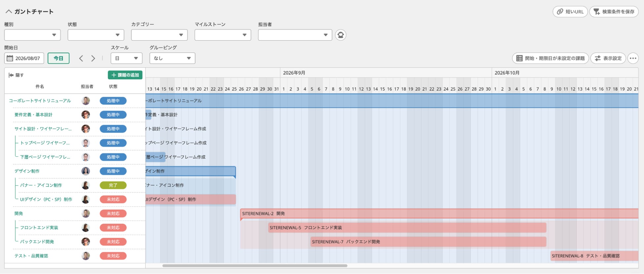
Task: Click assignee avatar of サイト設計・ワイヤーフレー... row
Action: [86, 129]
